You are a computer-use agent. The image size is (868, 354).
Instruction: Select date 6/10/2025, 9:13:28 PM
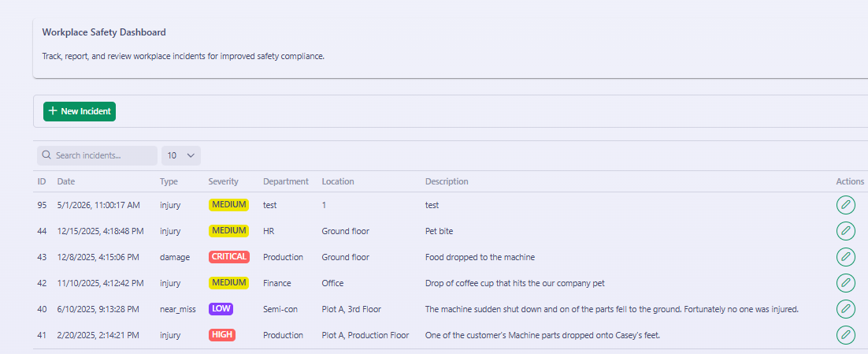point(98,309)
